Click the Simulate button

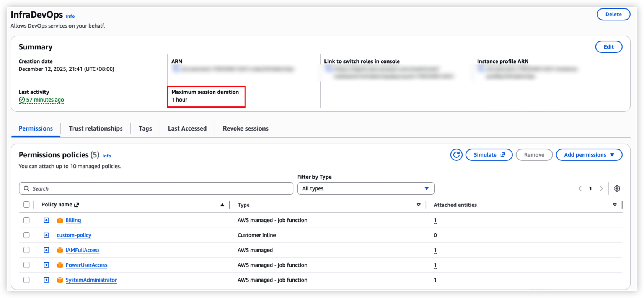489,155
